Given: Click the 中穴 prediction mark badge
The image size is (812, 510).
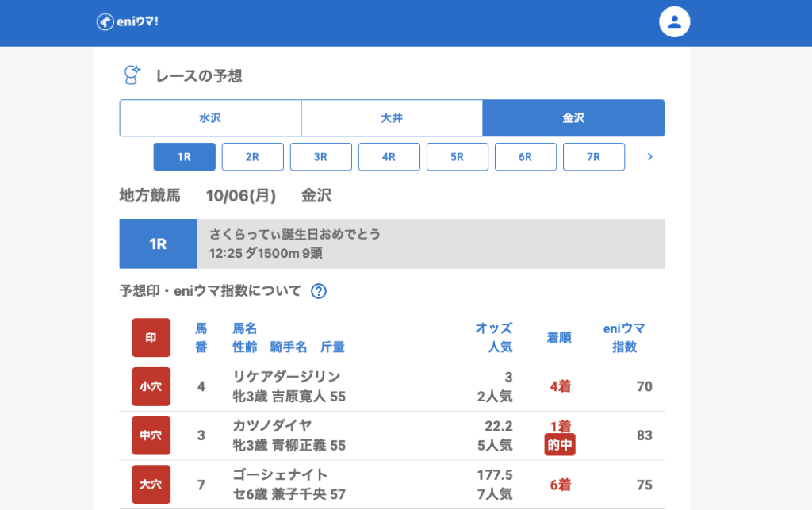Looking at the screenshot, I should (x=151, y=435).
